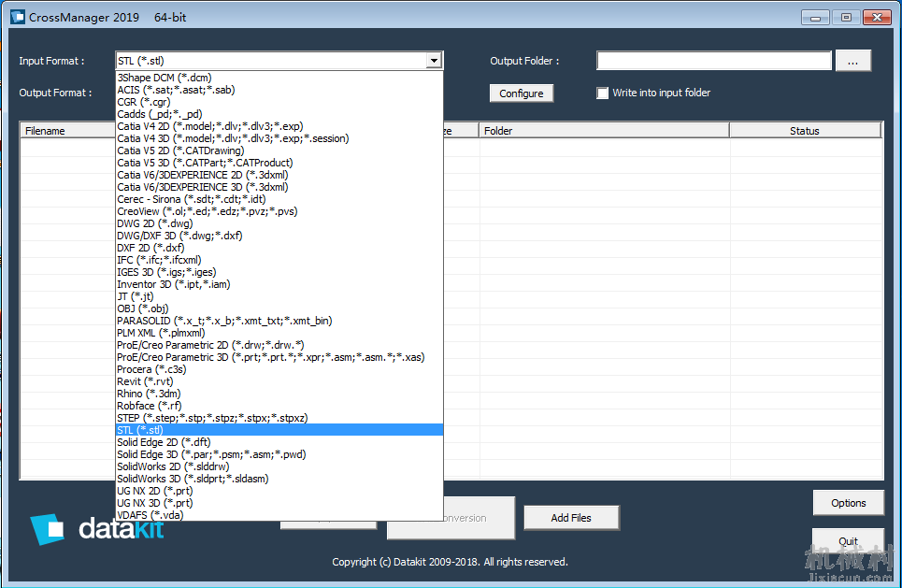Select SolidWorks 3D (*.sldprt;*.sldasm)
Viewport: 902px width, 588px height.
click(279, 479)
